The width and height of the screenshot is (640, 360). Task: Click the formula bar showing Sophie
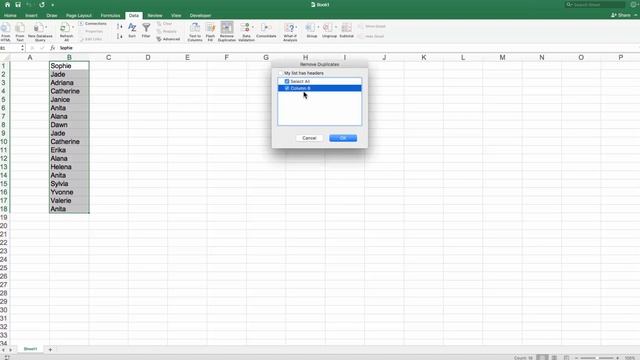348,48
